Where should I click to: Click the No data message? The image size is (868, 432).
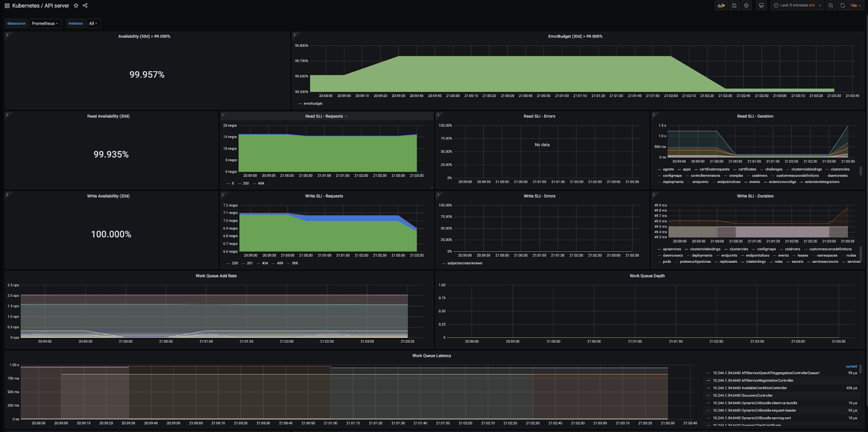[542, 145]
